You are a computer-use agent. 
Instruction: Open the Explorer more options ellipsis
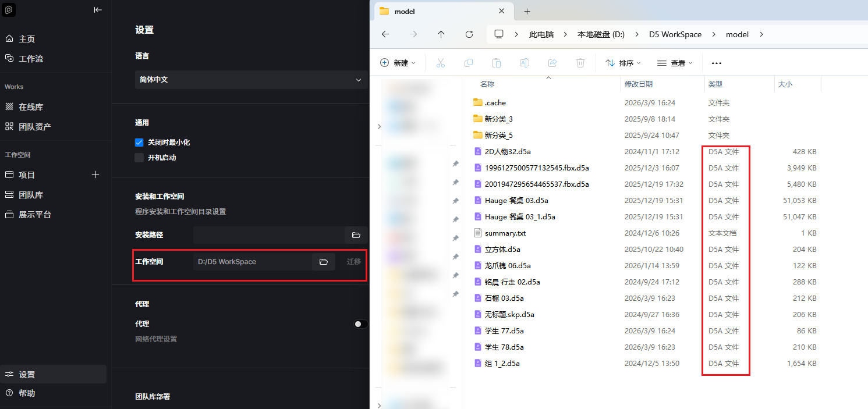pyautogui.click(x=717, y=63)
